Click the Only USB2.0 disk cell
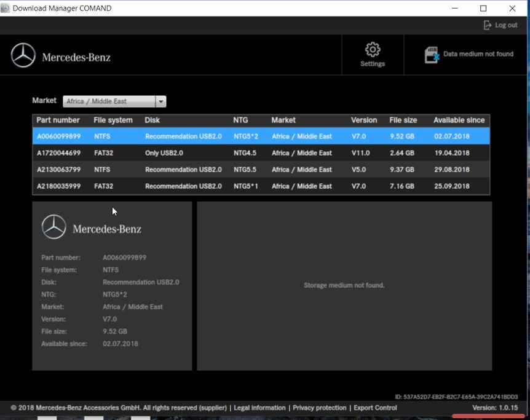The image size is (530, 420). point(164,153)
